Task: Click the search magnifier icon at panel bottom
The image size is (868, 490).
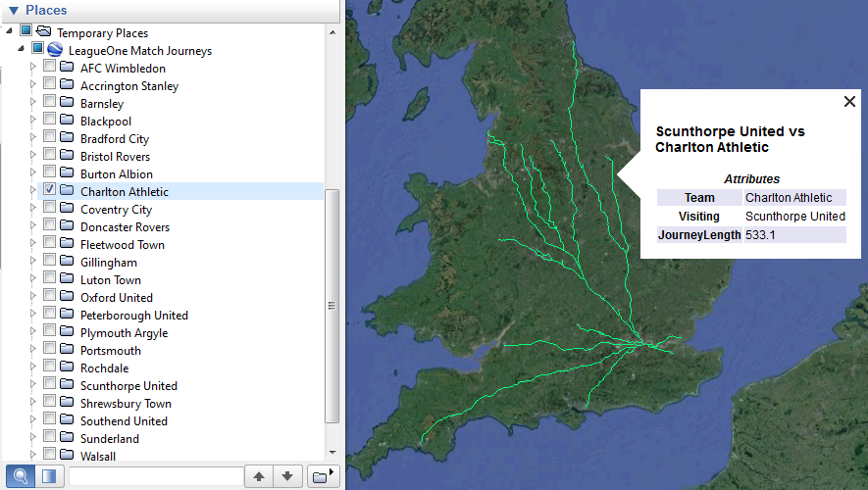Action: tap(21, 475)
